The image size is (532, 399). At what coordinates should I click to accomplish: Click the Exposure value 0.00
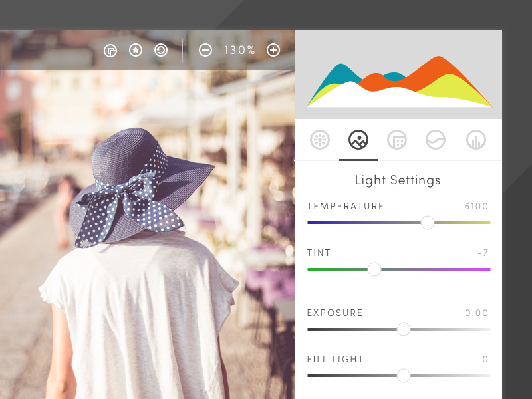(477, 313)
